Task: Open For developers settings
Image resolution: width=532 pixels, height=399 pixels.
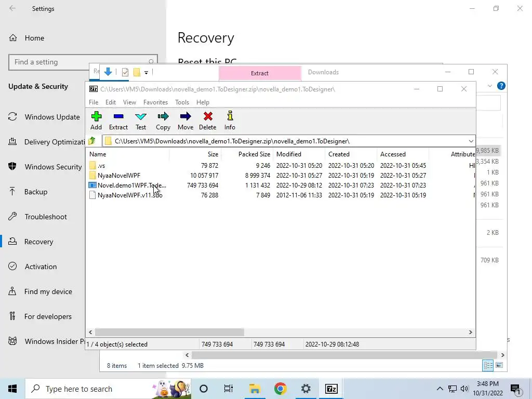Action: click(40, 316)
